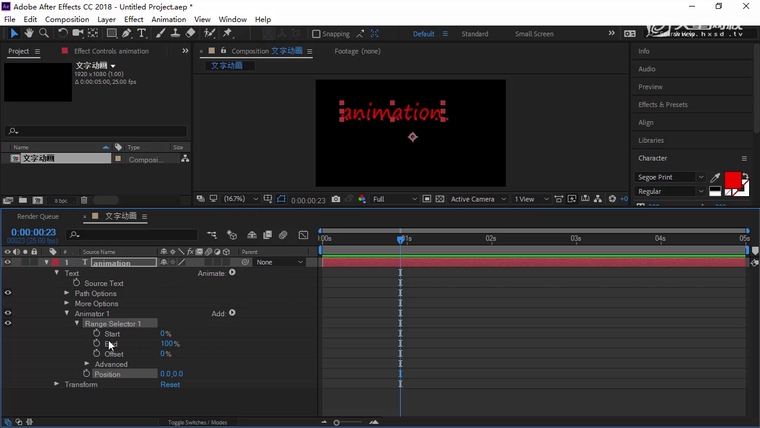This screenshot has width=760, height=428.
Task: Toggle visibility of Animator 1
Action: (x=8, y=313)
